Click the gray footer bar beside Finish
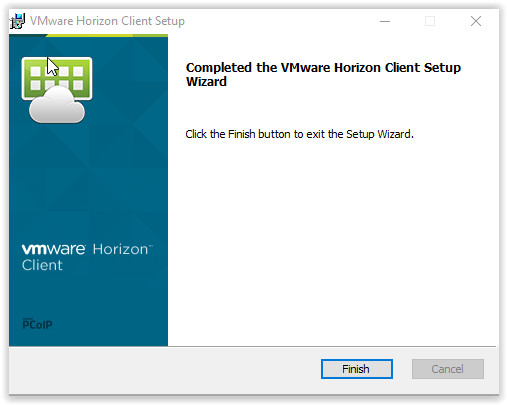The height and width of the screenshot is (405, 507). click(x=163, y=370)
